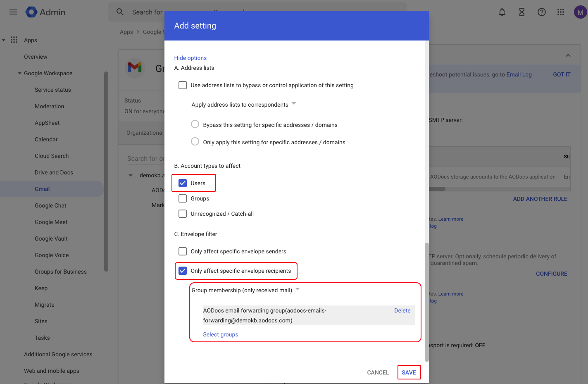Open the help question mark icon
588x384 pixels.
coord(542,12)
